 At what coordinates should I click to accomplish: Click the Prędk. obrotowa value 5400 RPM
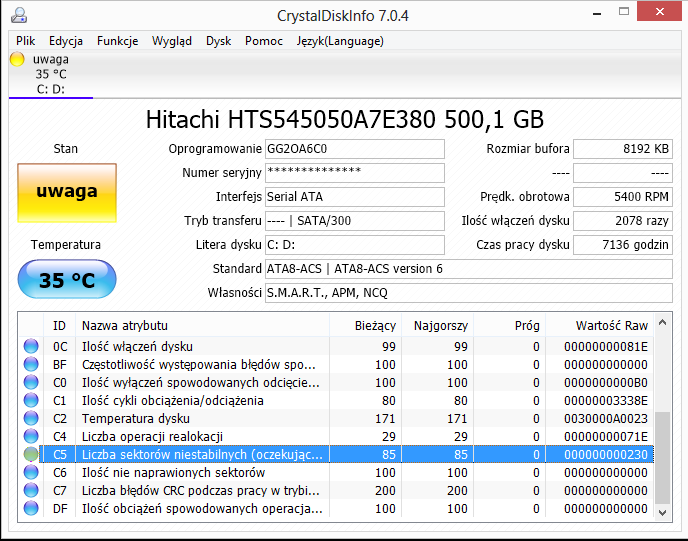pyautogui.click(x=623, y=197)
